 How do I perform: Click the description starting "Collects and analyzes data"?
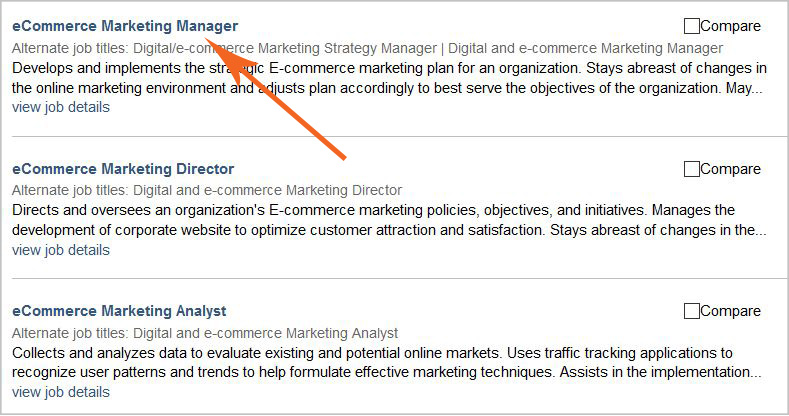click(389, 363)
